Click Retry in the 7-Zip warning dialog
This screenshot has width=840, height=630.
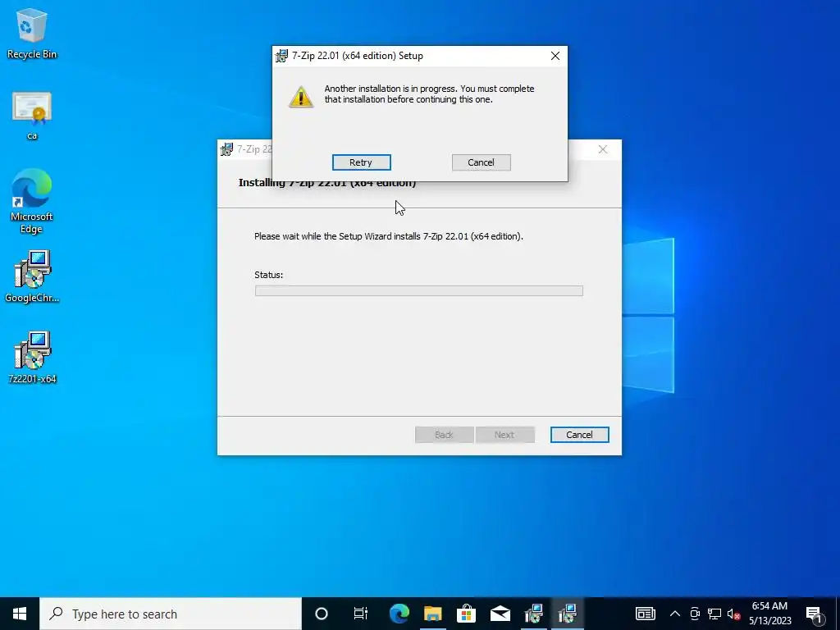[x=362, y=162]
